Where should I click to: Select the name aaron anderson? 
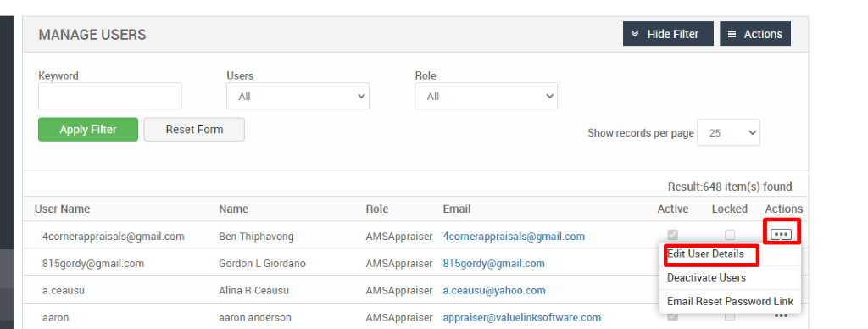click(255, 317)
